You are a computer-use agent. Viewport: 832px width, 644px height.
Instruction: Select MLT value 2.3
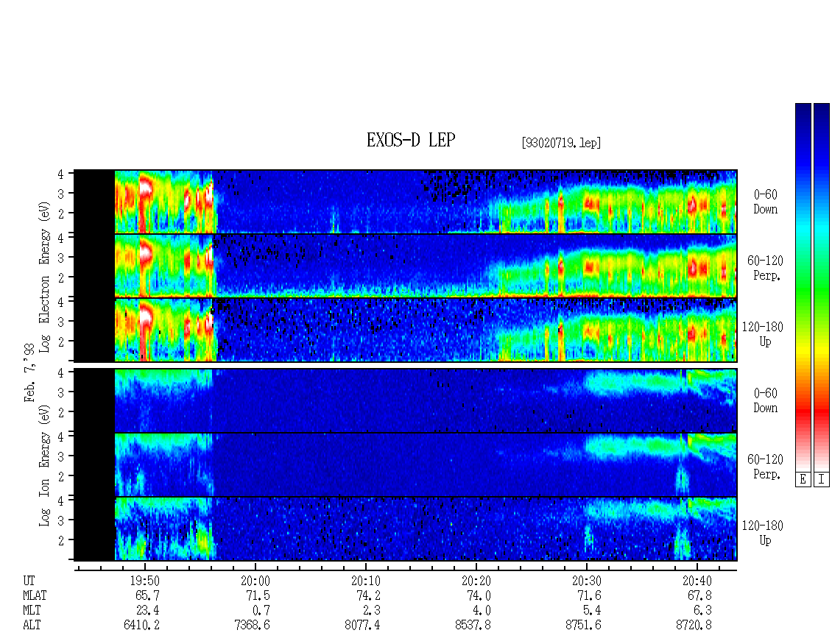click(x=372, y=611)
